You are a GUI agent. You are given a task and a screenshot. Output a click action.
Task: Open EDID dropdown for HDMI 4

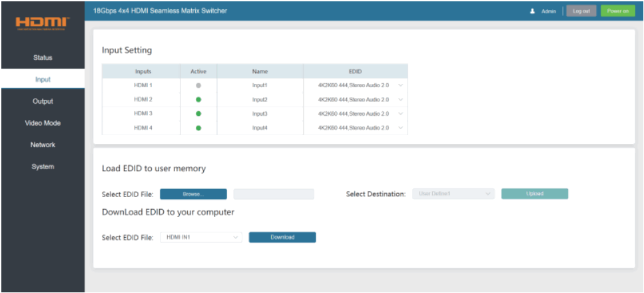tap(400, 128)
